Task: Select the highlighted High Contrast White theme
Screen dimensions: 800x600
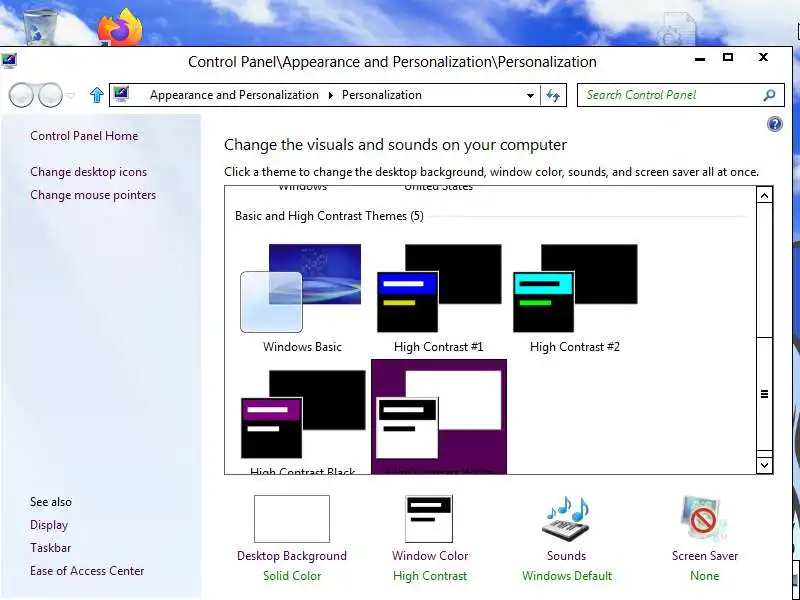Action: pyautogui.click(x=439, y=417)
